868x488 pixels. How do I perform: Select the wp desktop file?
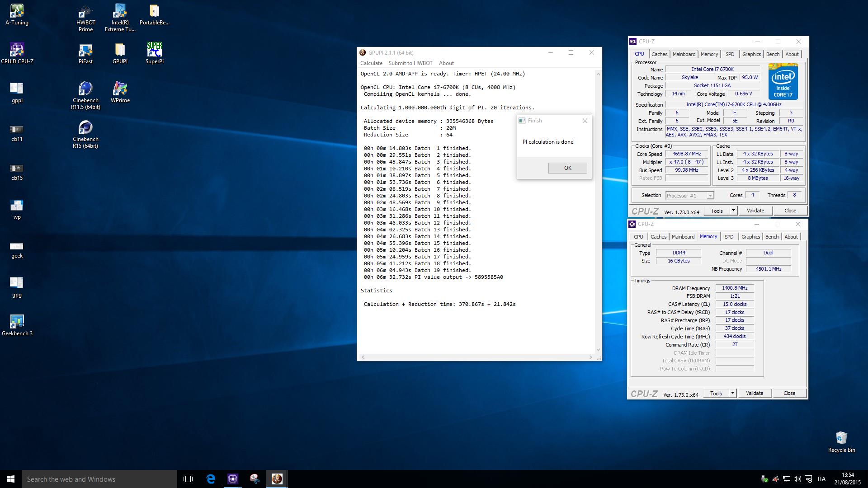[x=17, y=210]
